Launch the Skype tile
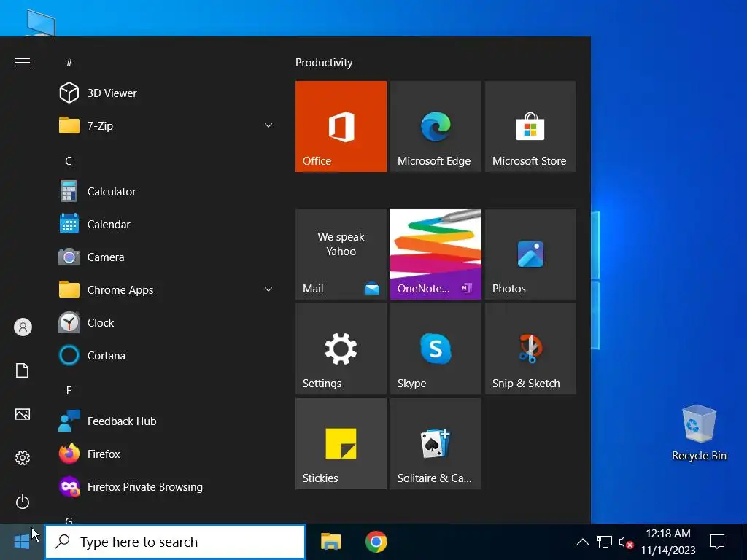 (436, 349)
